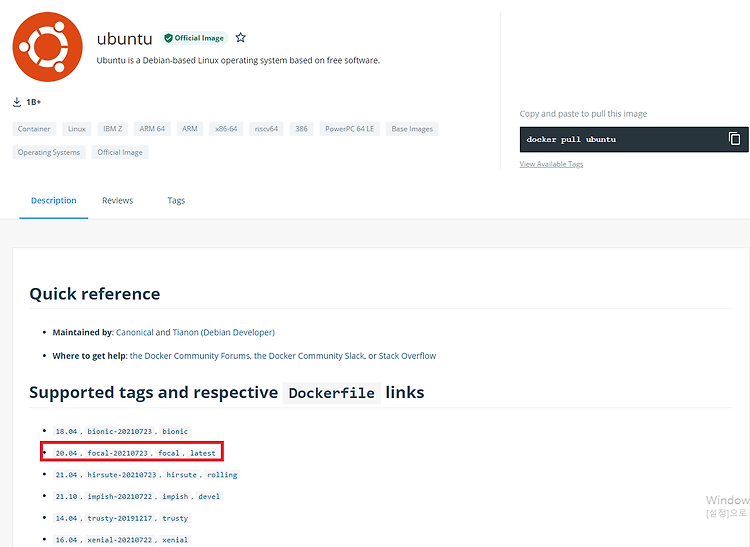
Task: Select the Official Image chip below tags
Action: click(120, 152)
